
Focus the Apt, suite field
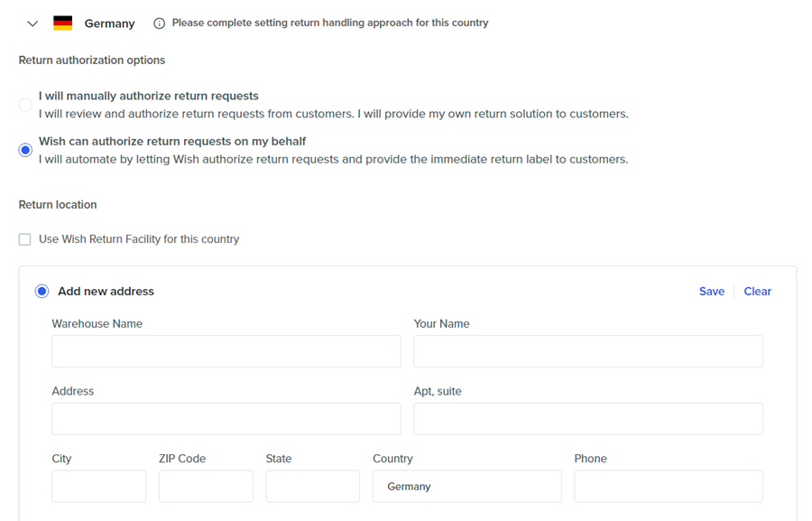[587, 419]
